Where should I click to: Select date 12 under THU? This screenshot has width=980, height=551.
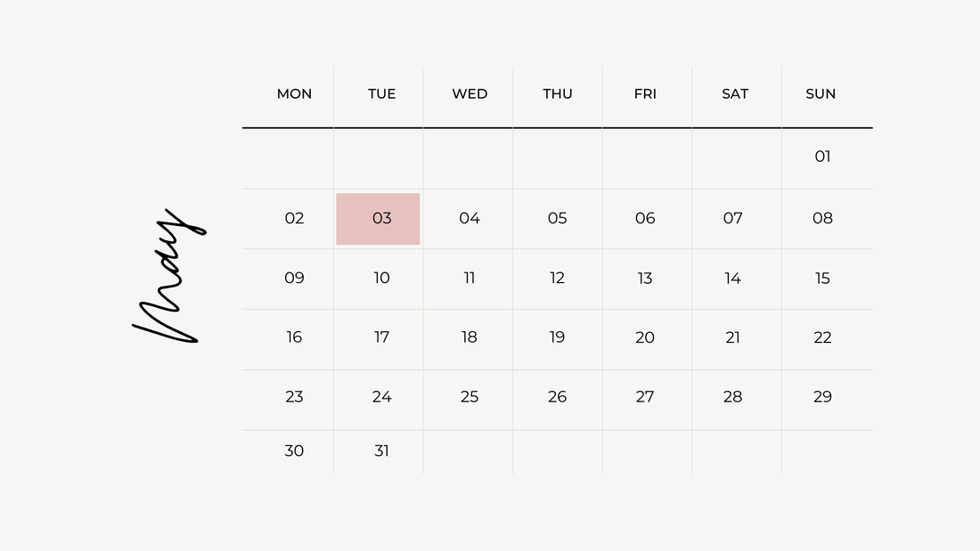point(557,278)
